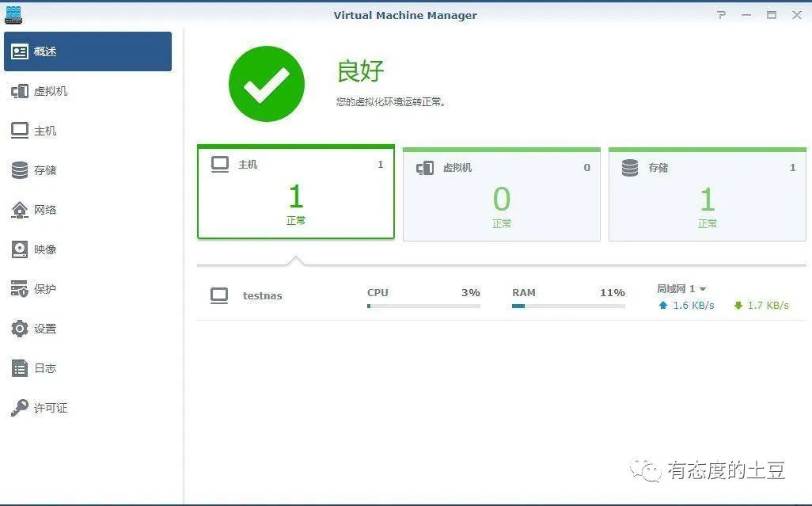The height and width of the screenshot is (506, 812).
Task: Click the 网络 network icon in sidebar
Action: point(20,210)
